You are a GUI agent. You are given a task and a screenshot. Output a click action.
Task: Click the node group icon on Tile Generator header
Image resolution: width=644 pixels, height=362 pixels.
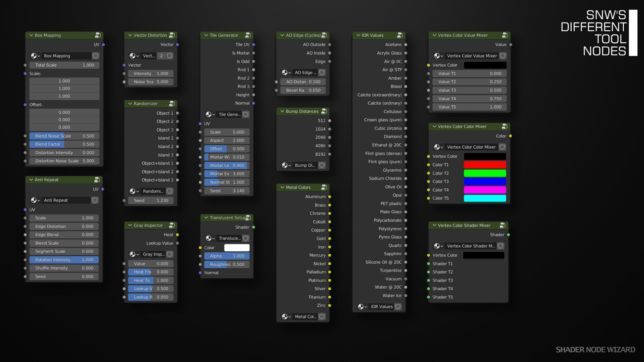tap(248, 35)
